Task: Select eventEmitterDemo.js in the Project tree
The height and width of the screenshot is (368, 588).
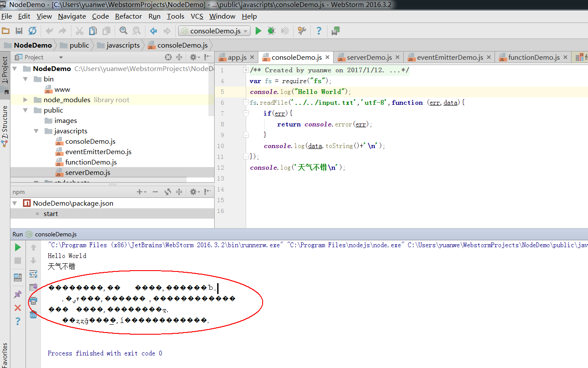Action: [x=98, y=152]
